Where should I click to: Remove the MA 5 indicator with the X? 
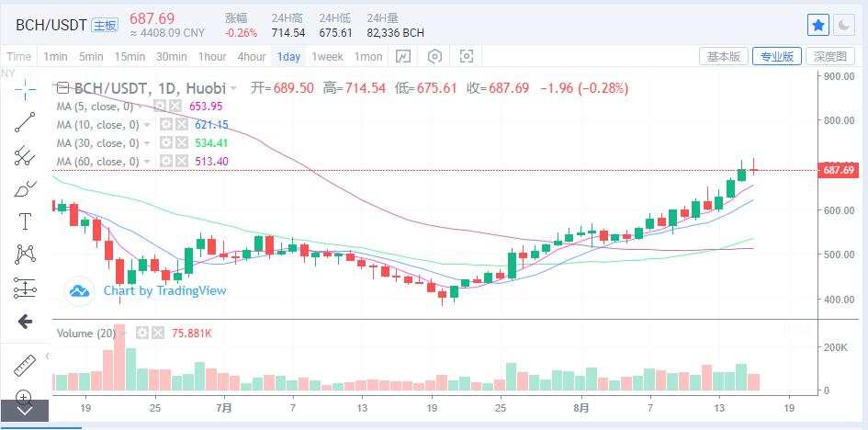coord(175,107)
